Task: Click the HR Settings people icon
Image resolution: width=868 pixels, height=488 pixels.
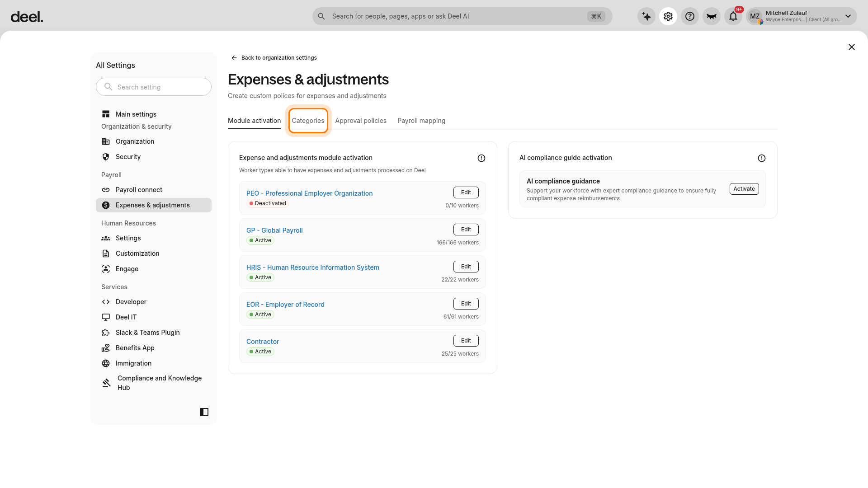Action: tap(106, 238)
